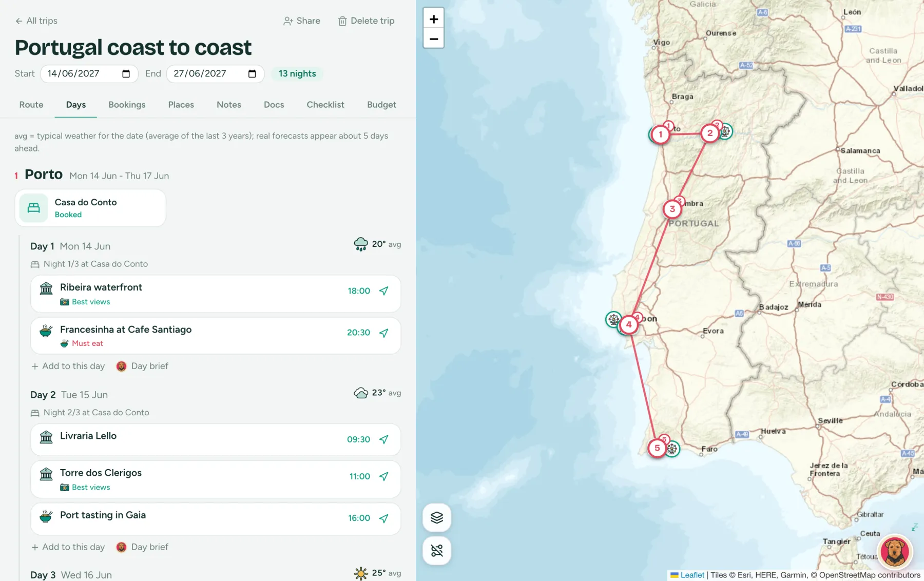Screen dimensions: 924x581
Task: Add to this day under Day 2
Action: (68, 547)
